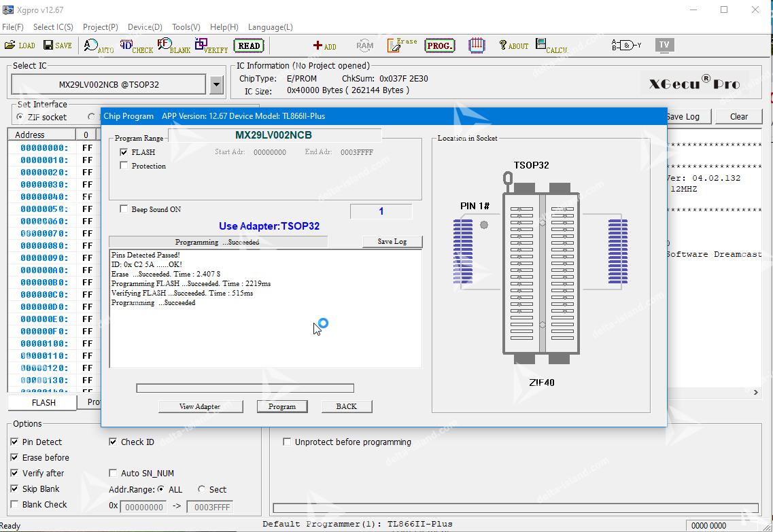Viewport: 773px width, 532px height.
Task: Click the SAVE toolbar icon
Action: 58,46
